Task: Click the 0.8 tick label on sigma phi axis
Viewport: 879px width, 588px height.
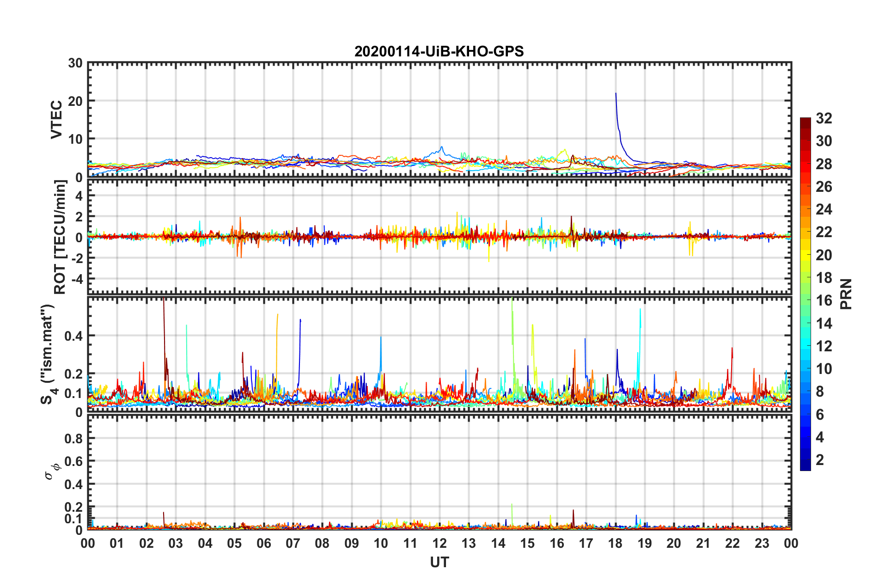Action: 73,438
